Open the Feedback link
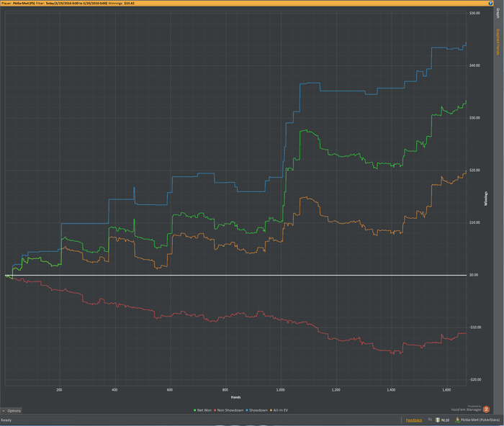 [414, 420]
